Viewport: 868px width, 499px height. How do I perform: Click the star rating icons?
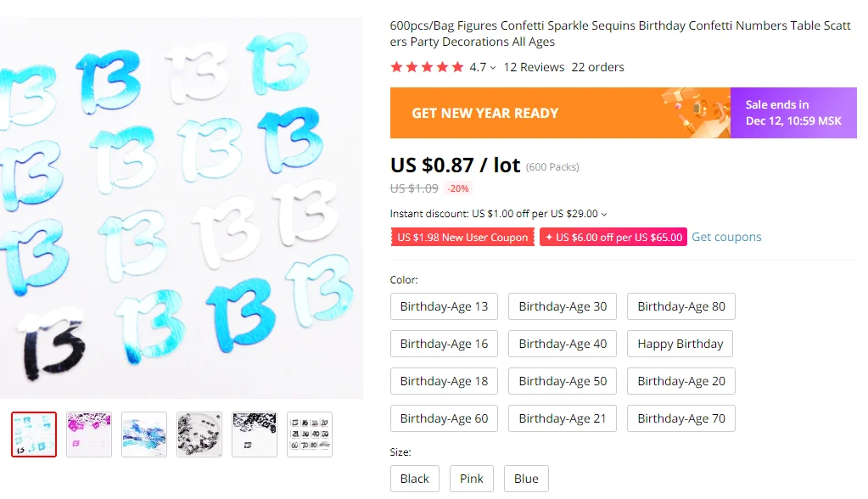tap(427, 67)
